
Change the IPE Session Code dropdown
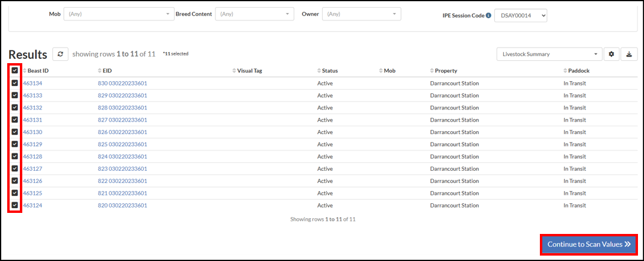521,16
